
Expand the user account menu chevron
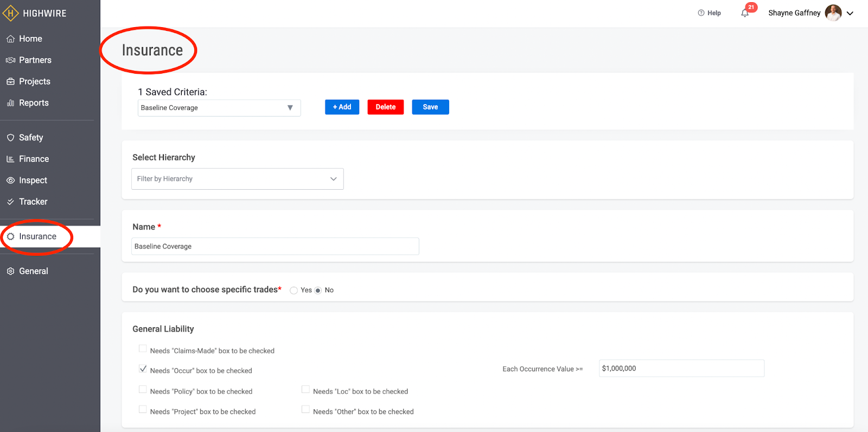pos(850,14)
